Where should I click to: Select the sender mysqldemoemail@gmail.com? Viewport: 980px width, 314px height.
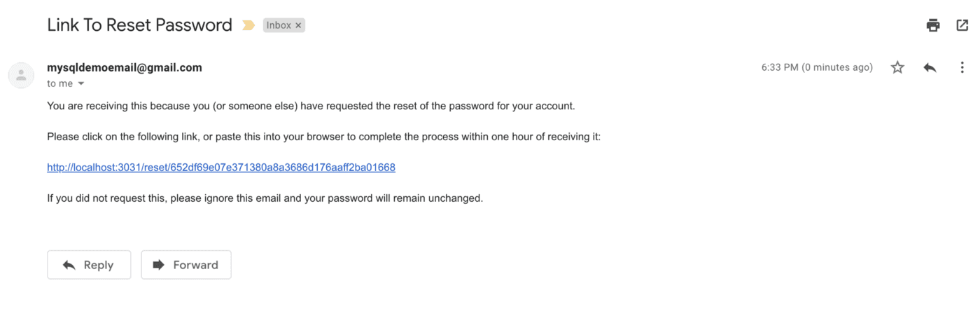coord(125,68)
